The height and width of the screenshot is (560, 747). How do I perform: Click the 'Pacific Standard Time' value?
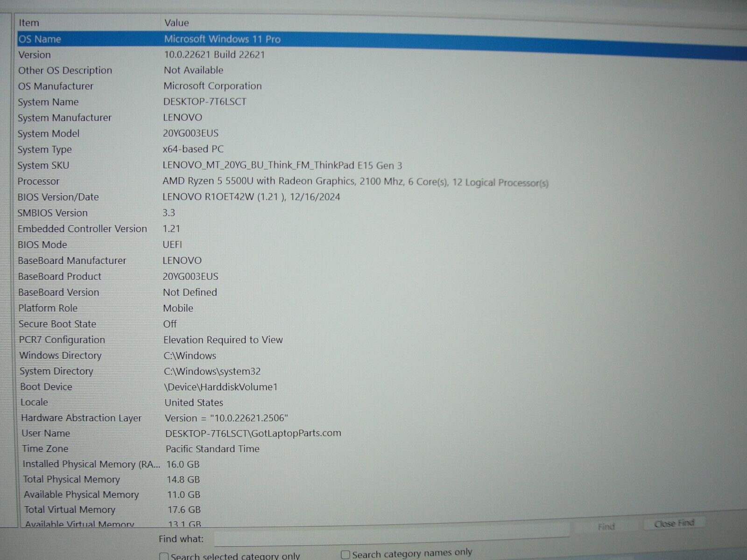pyautogui.click(x=212, y=449)
